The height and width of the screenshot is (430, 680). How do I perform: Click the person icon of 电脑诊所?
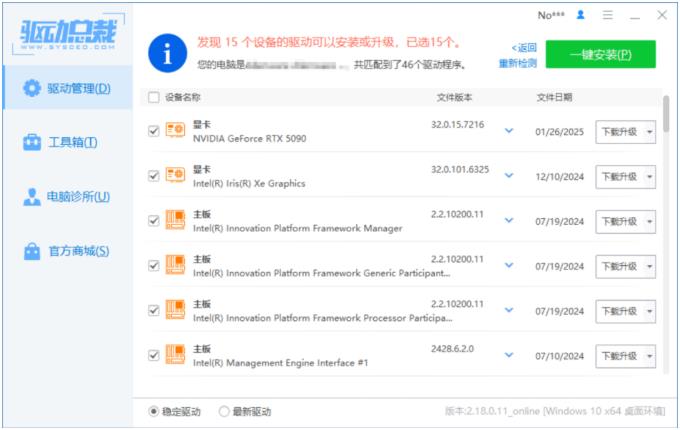[x=32, y=197]
